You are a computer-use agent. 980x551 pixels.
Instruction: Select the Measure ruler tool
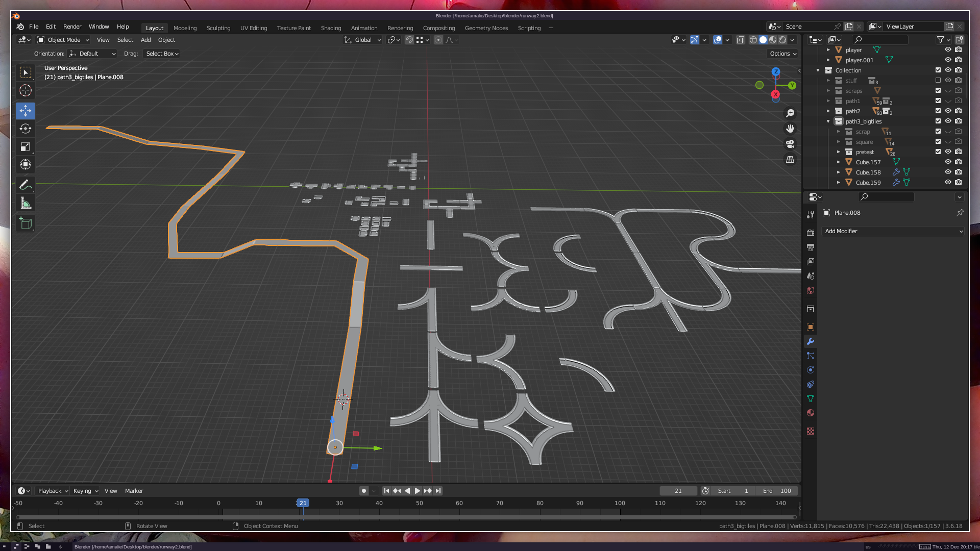click(x=26, y=204)
